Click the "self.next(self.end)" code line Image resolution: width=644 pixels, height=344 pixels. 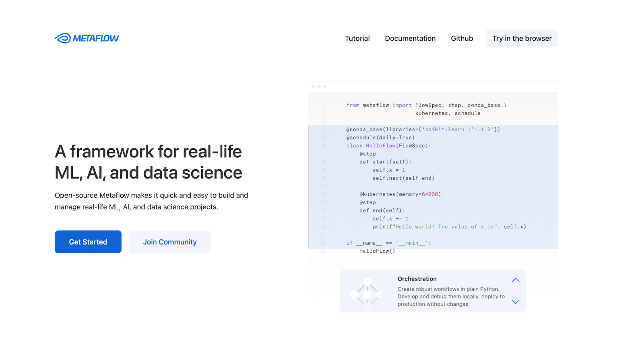403,178
